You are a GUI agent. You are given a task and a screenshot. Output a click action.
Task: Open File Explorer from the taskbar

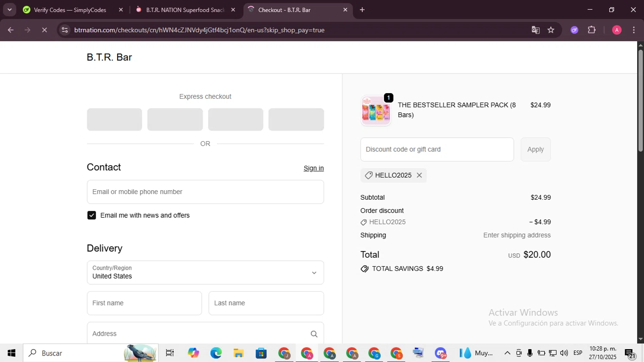(x=238, y=353)
